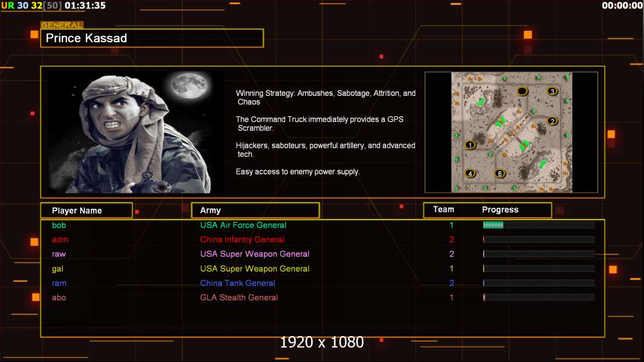Click the GENERAL label above the name box
The width and height of the screenshot is (644, 362).
click(62, 25)
